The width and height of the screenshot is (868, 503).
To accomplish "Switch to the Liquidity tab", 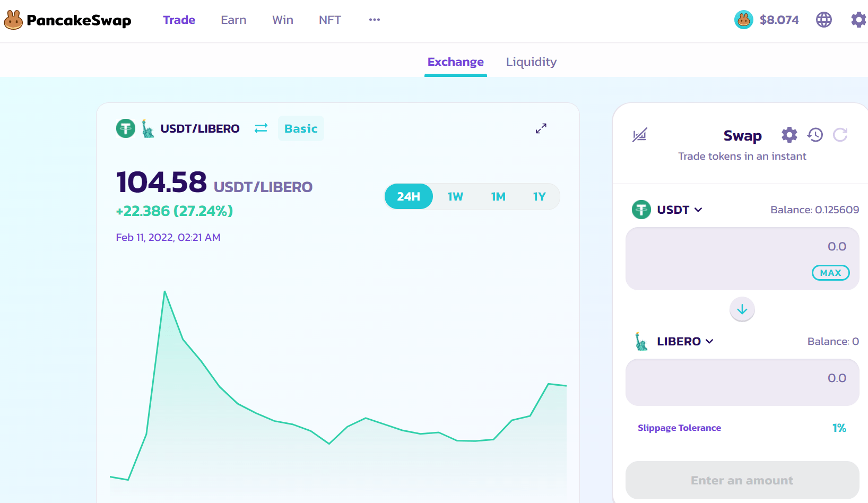I will tap(531, 62).
